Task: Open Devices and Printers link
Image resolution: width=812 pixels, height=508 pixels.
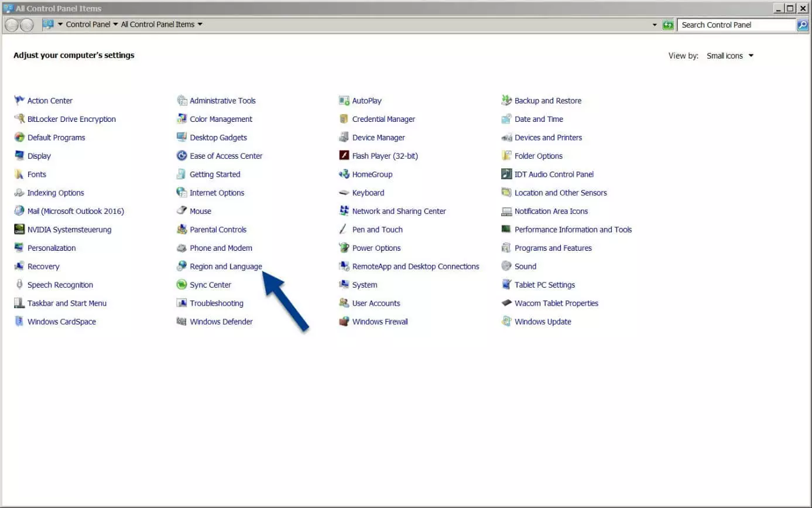Action: tap(549, 138)
